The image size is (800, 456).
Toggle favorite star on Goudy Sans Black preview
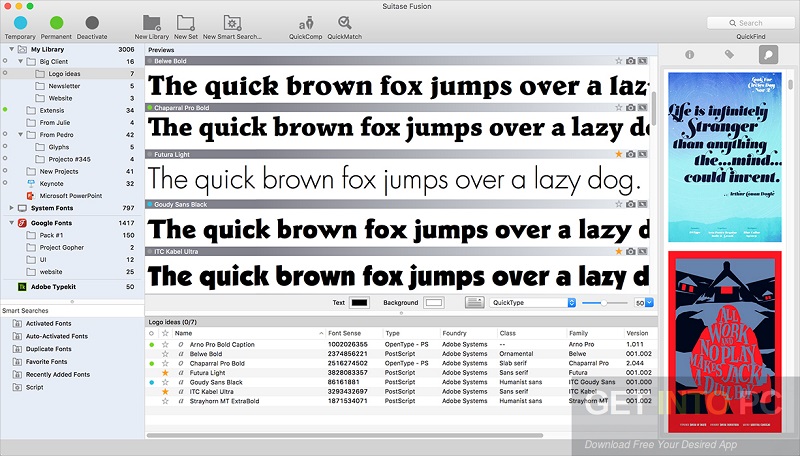click(618, 204)
